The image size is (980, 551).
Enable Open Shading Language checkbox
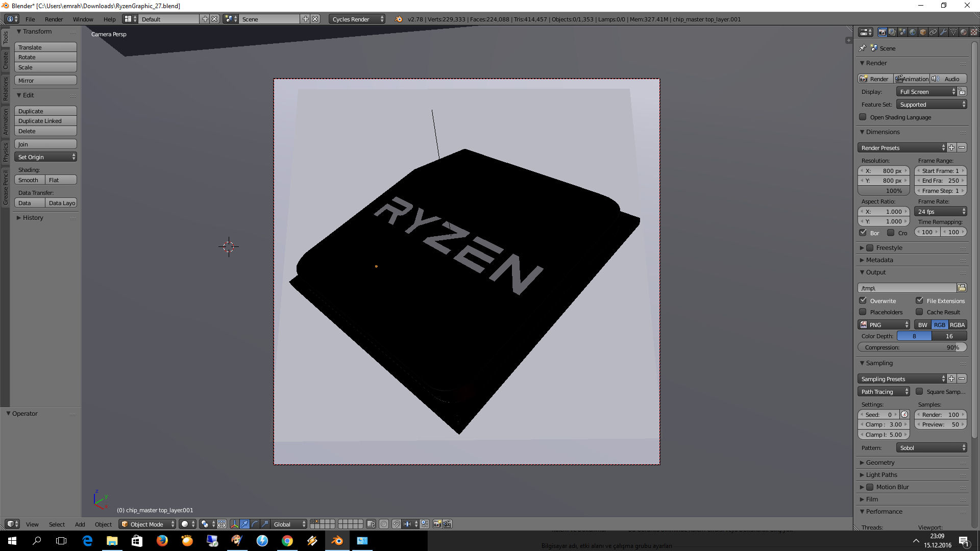point(863,117)
